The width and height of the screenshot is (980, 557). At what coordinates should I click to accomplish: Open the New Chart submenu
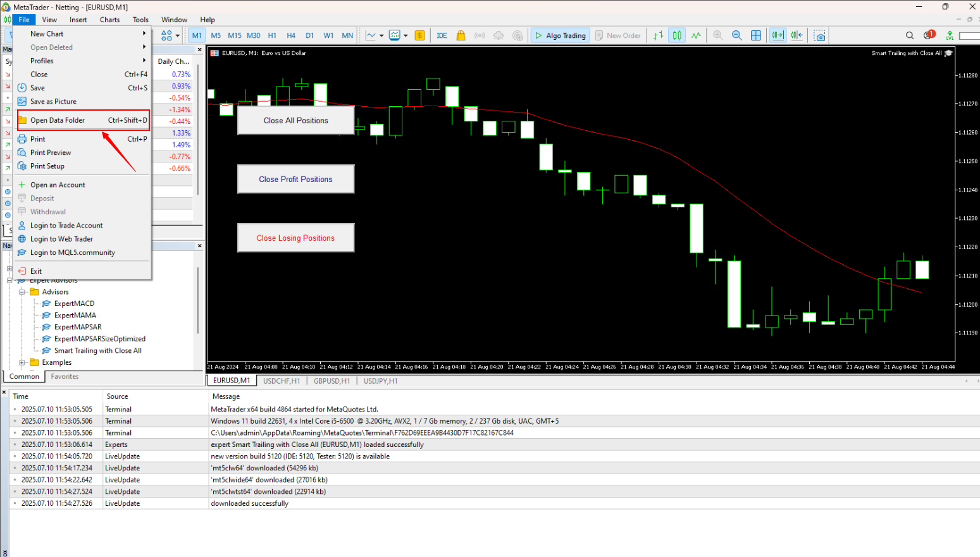(x=82, y=34)
